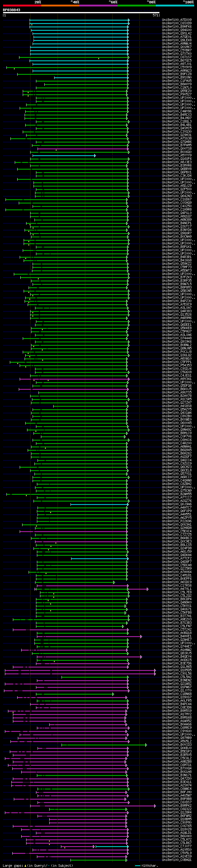Open UniRef100_A7QE01 entry
This screenshot has width=197, height=868.
pos(177,37)
